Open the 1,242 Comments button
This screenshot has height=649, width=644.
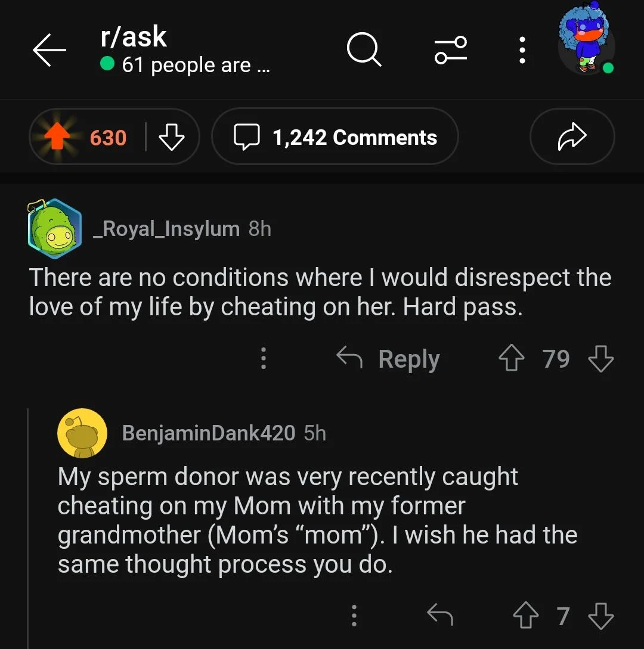coord(335,138)
